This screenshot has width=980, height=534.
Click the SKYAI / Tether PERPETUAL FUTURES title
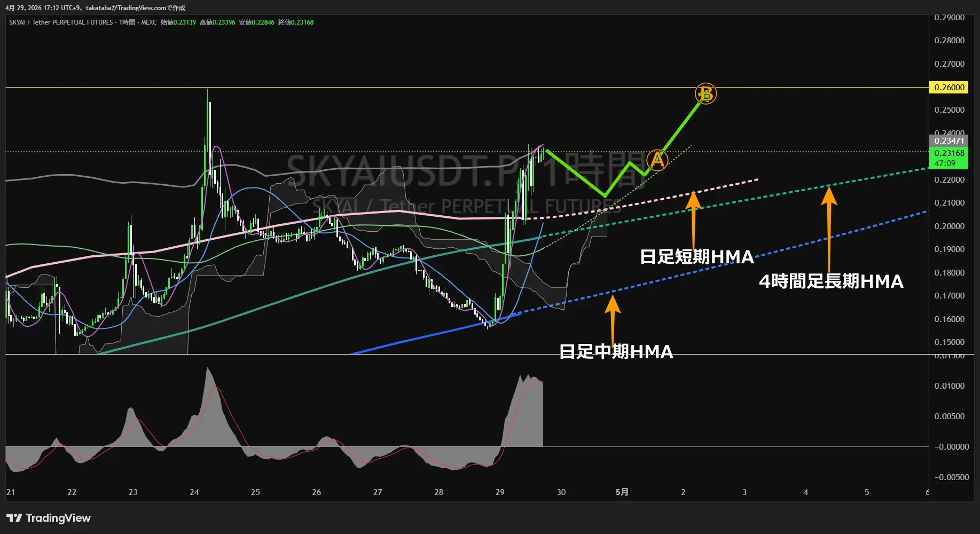[x=61, y=22]
